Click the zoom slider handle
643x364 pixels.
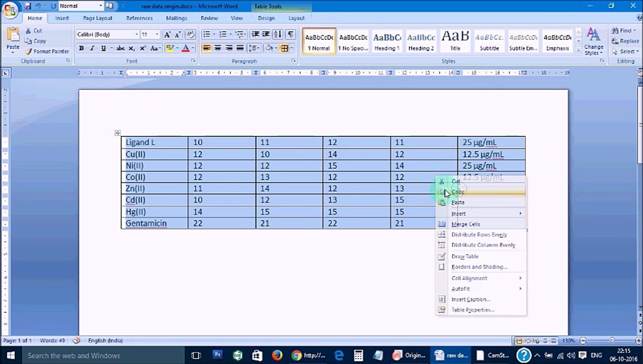point(612,341)
